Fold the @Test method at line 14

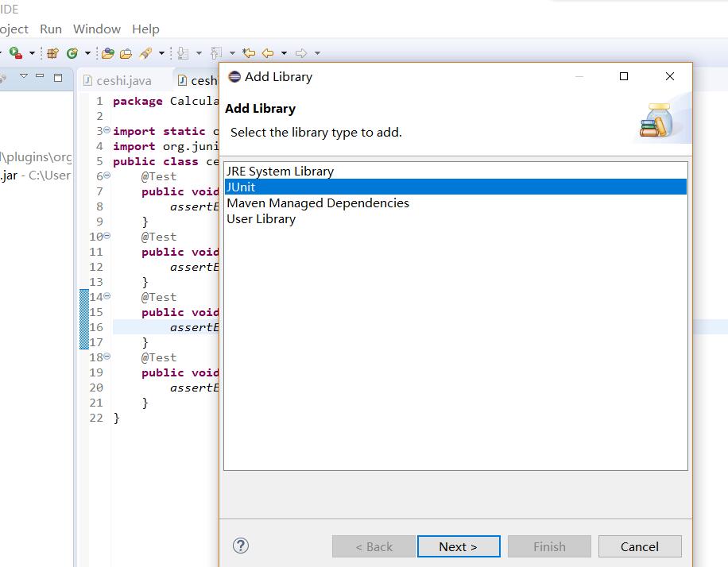(x=106, y=297)
